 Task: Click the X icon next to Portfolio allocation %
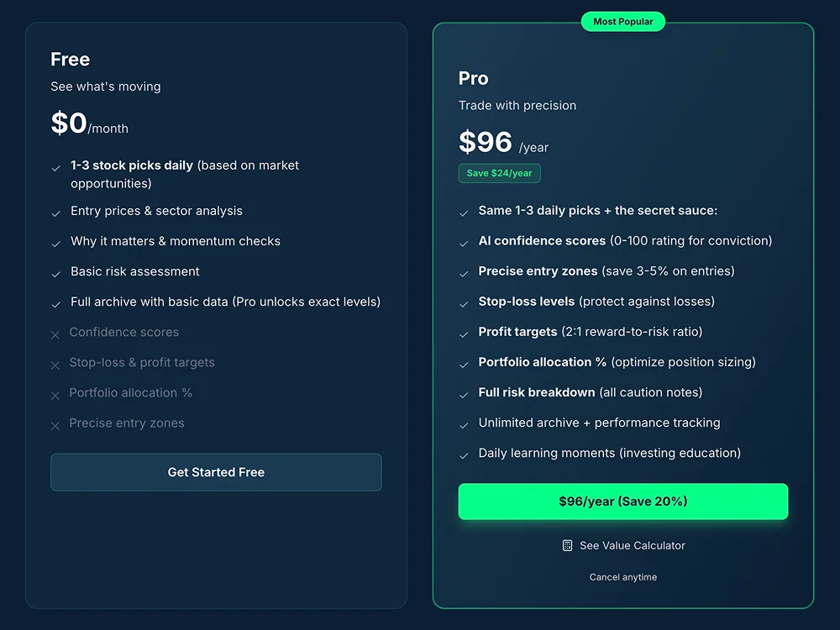[55, 394]
